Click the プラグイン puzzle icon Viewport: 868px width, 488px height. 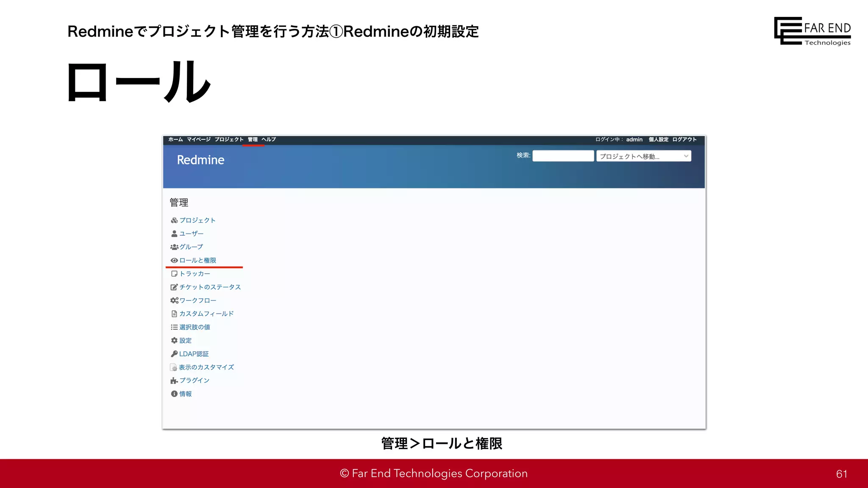pos(174,380)
